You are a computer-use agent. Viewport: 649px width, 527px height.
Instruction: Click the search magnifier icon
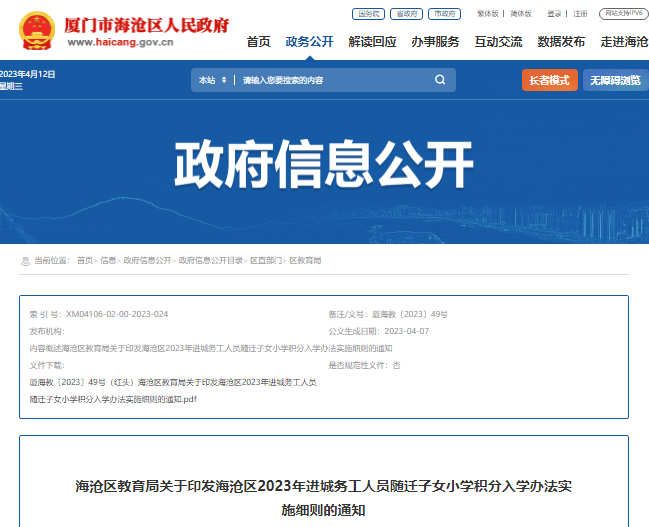[440, 80]
